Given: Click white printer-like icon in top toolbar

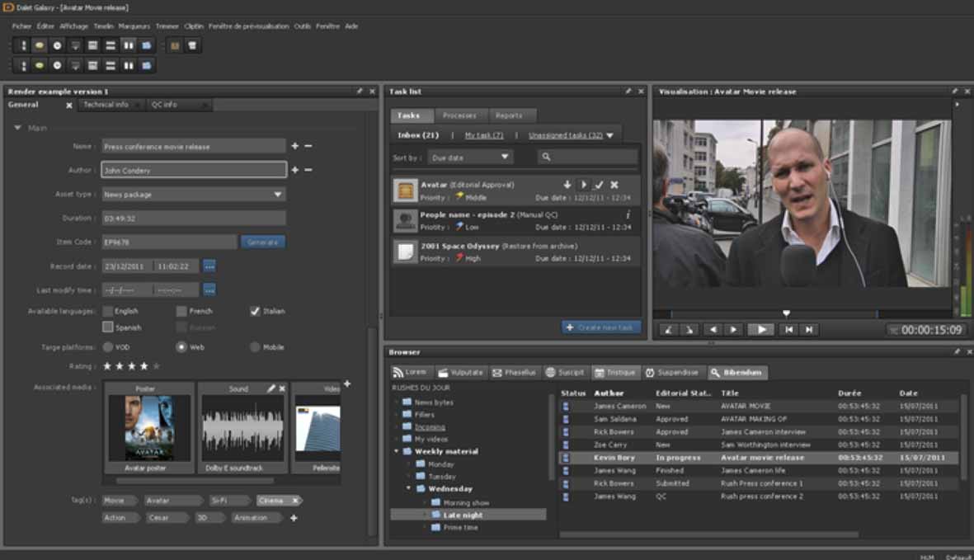Looking at the screenshot, I should 192,45.
